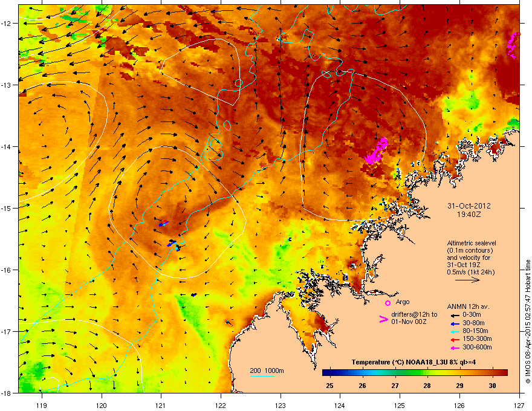Screen dimensions: 532x411
Task: Click the magenta drifter track near 124.6°E, 14°S
Action: 376,151
